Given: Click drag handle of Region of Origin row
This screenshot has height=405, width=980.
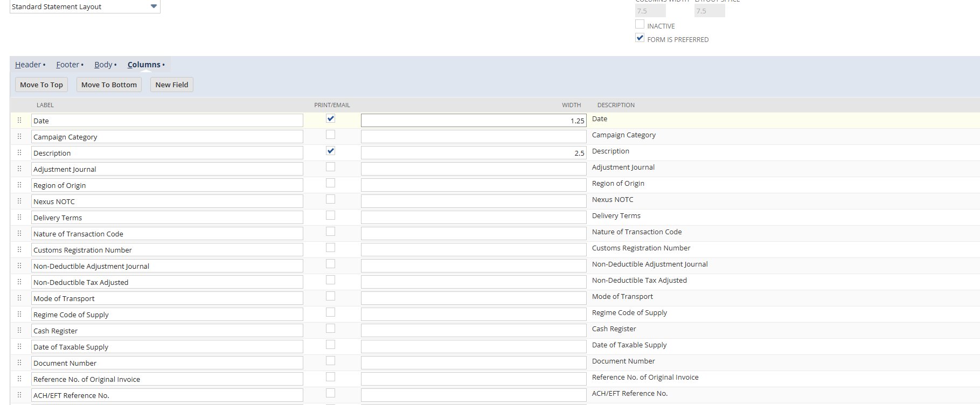Looking at the screenshot, I should click(x=19, y=185).
